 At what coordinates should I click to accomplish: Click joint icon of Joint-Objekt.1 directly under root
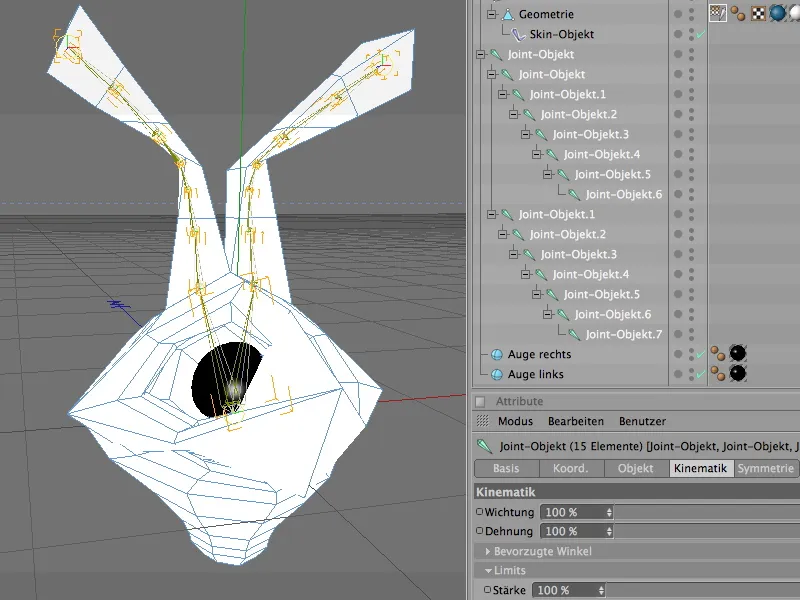(507, 214)
